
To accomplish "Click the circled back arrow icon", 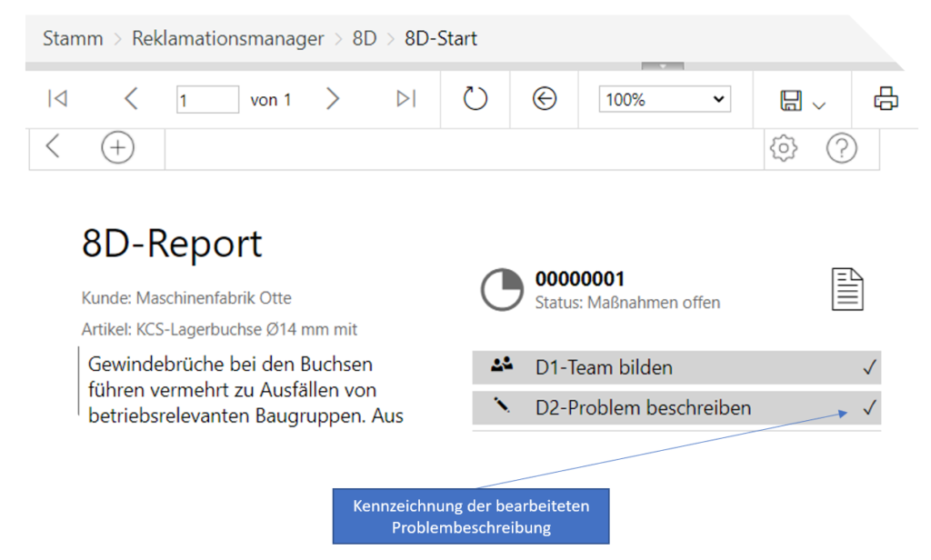I will coord(545,98).
